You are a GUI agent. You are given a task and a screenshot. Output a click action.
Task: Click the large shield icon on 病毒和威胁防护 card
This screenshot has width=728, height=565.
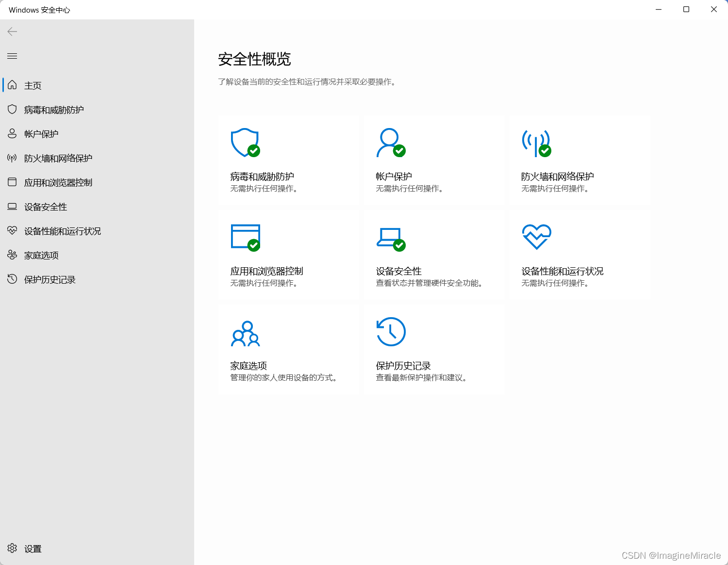click(x=245, y=143)
